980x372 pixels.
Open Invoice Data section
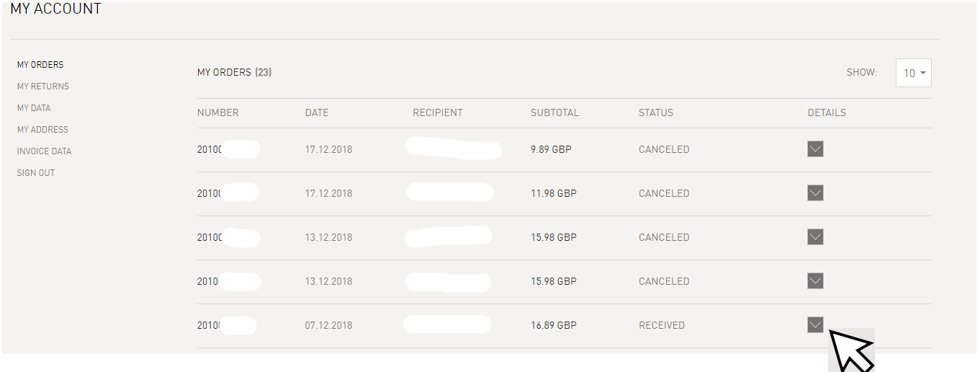click(x=44, y=151)
